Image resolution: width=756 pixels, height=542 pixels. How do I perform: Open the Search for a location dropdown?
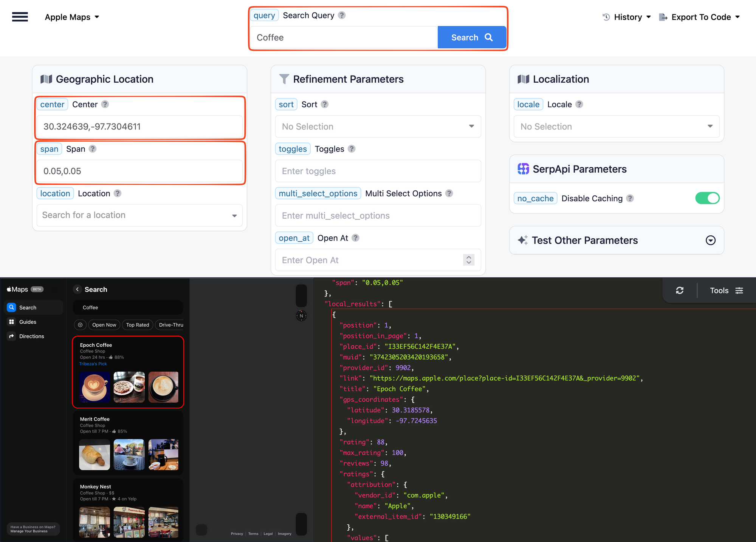(x=139, y=215)
